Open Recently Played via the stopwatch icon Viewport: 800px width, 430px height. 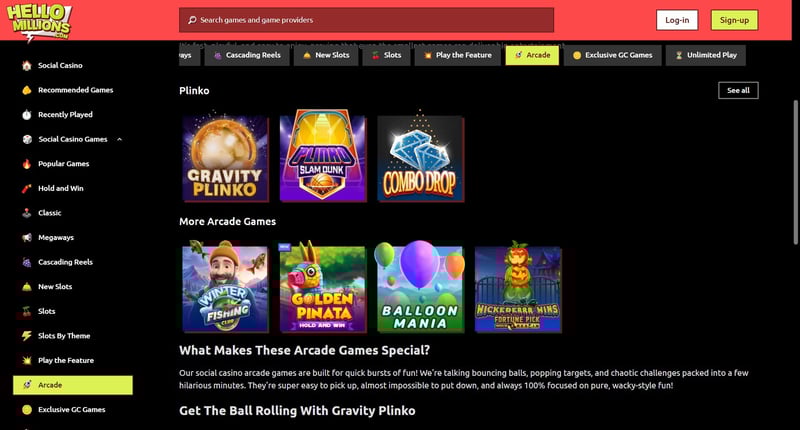[x=27, y=115]
